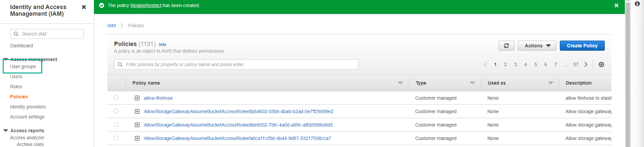Go to page 57 of policies
644x147 pixels.
click(x=576, y=64)
